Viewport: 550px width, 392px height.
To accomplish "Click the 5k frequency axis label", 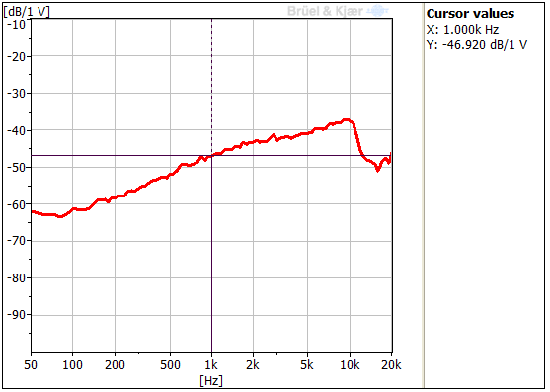I will point(307,365).
